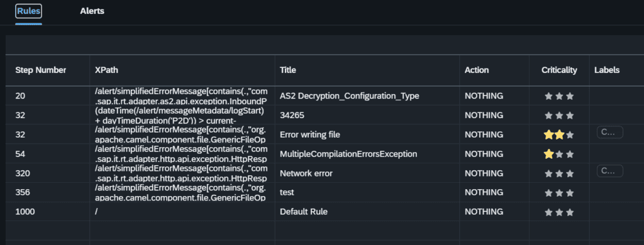Open the Network error rule

pos(306,173)
